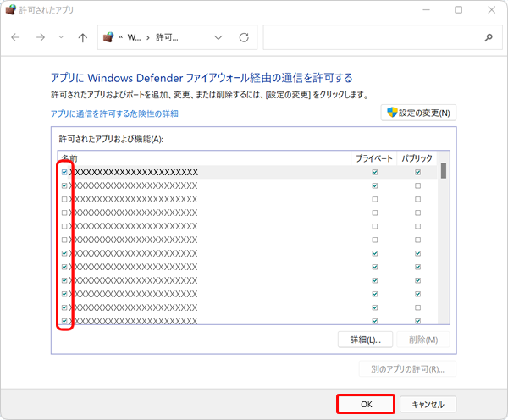
Task: Click the 設定の変更(N) button
Action: tap(419, 113)
